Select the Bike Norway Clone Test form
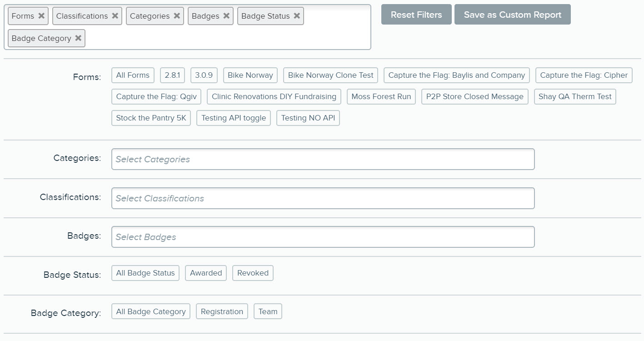This screenshot has height=341, width=644. tap(331, 75)
